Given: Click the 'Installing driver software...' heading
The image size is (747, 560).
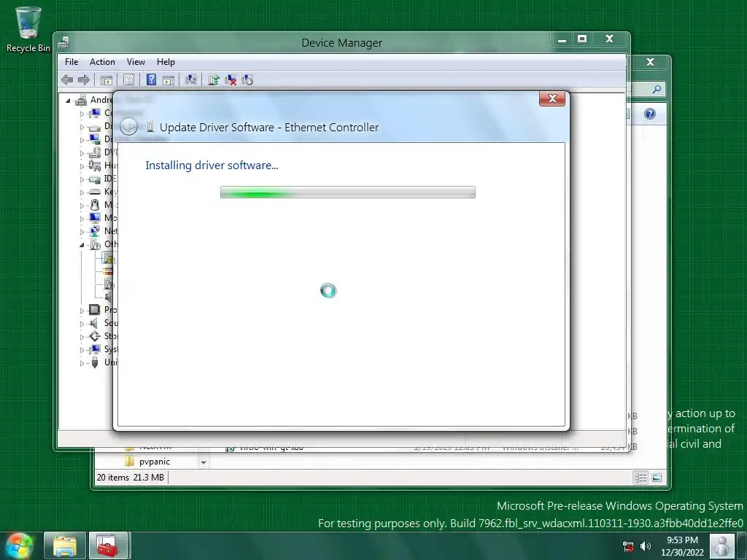Looking at the screenshot, I should click(212, 166).
